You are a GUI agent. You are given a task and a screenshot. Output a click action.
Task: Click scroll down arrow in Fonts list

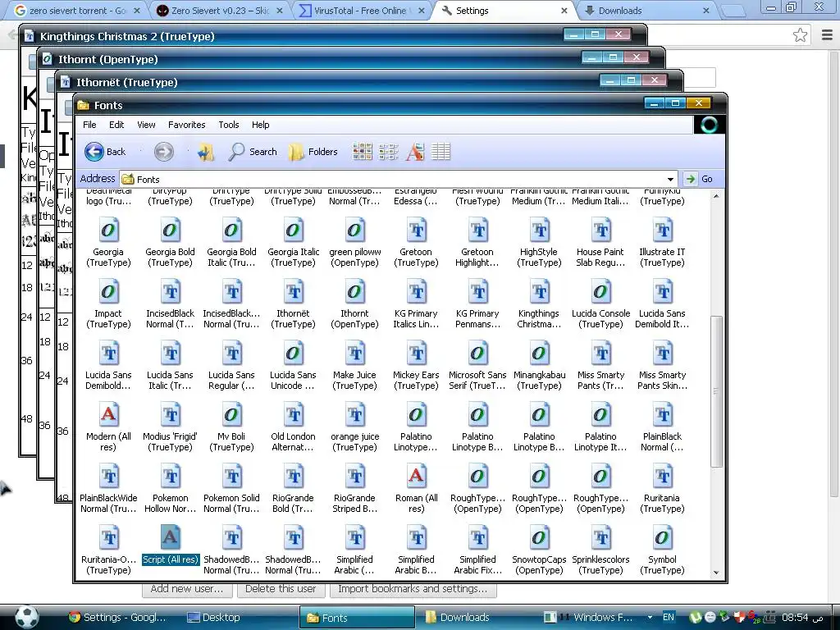point(716,572)
